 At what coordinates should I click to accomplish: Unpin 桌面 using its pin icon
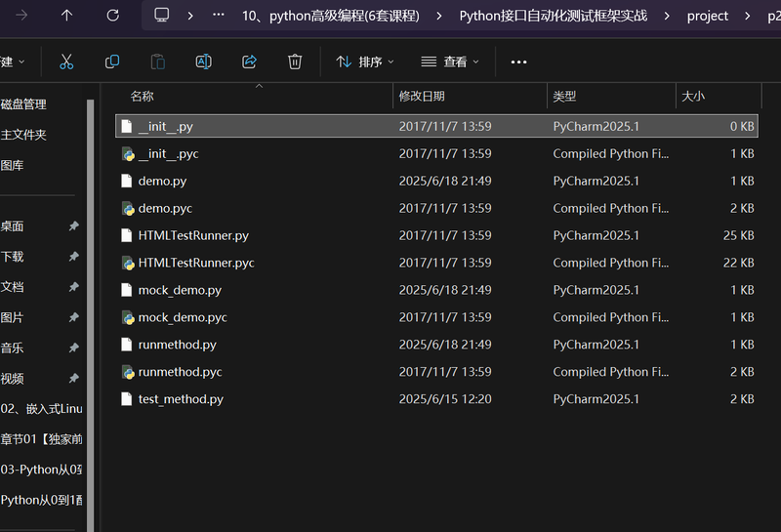[73, 226]
